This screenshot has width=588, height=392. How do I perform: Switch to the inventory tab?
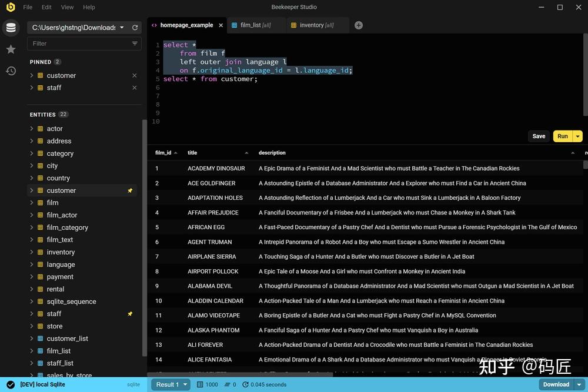(x=316, y=25)
